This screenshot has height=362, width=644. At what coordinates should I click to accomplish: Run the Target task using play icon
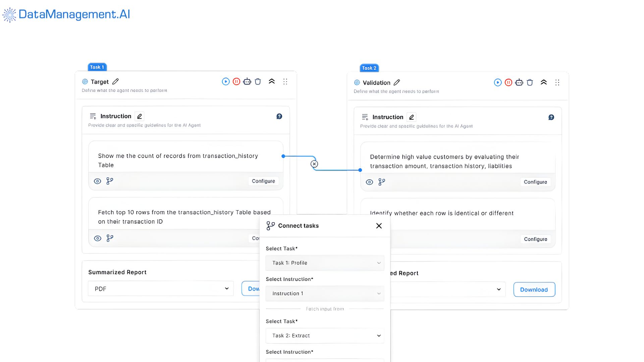[225, 81]
